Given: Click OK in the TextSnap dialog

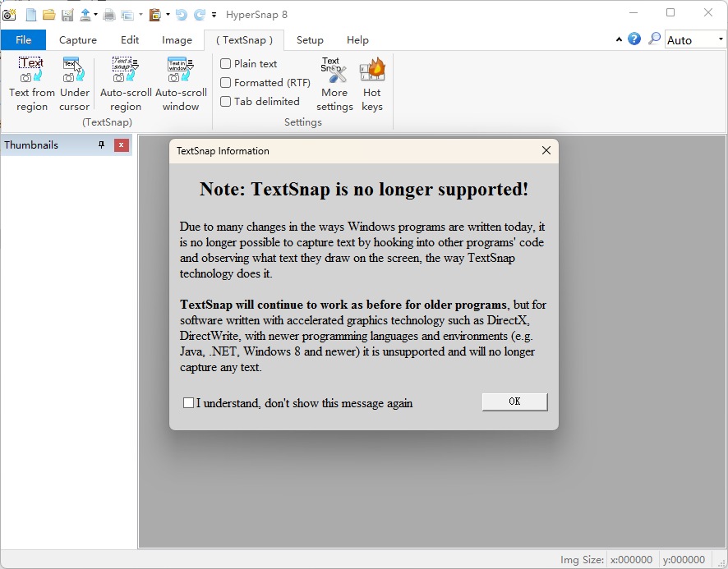Looking at the screenshot, I should pyautogui.click(x=514, y=402).
